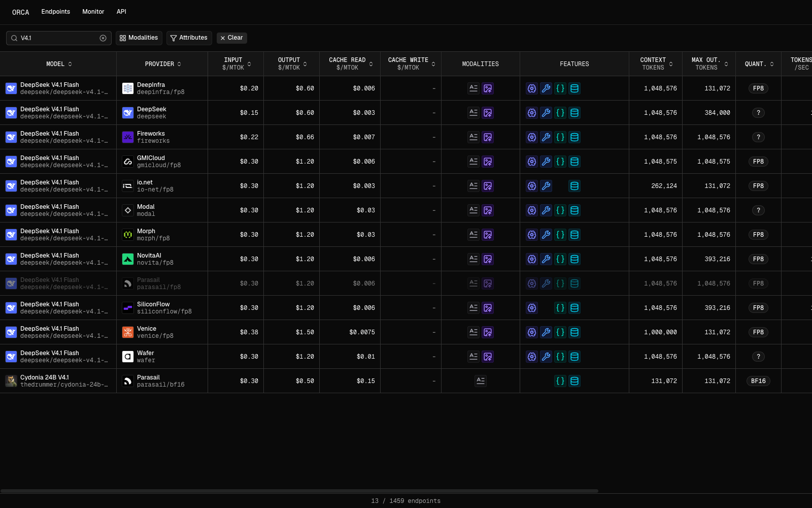The width and height of the screenshot is (812, 508).
Task: Click the braces structured-output icon in Fireworks row
Action: (x=560, y=137)
